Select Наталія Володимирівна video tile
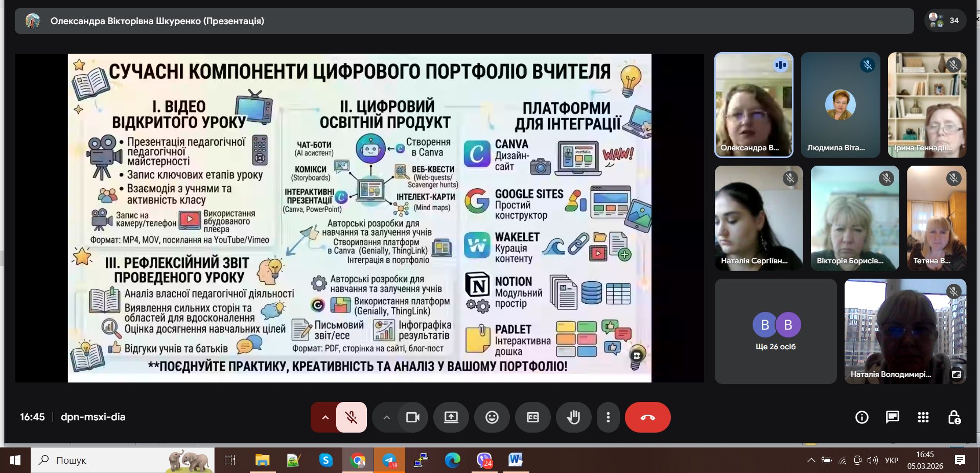The height and width of the screenshot is (473, 980). point(905,331)
